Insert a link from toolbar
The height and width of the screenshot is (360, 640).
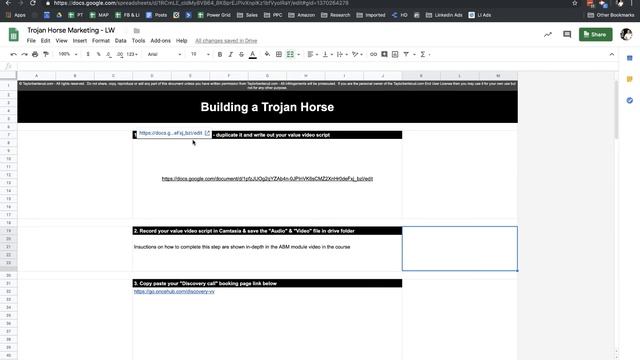pyautogui.click(x=373, y=54)
